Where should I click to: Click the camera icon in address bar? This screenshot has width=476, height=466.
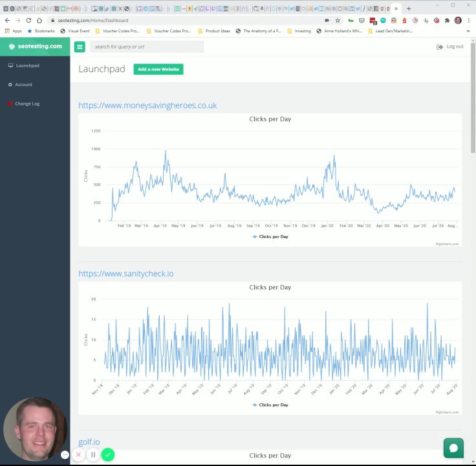(x=327, y=20)
